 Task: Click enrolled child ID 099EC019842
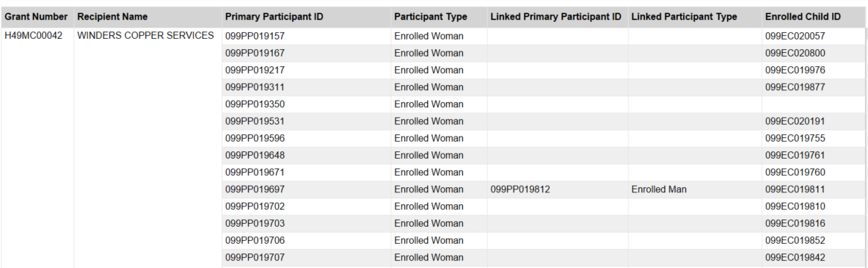(x=795, y=258)
